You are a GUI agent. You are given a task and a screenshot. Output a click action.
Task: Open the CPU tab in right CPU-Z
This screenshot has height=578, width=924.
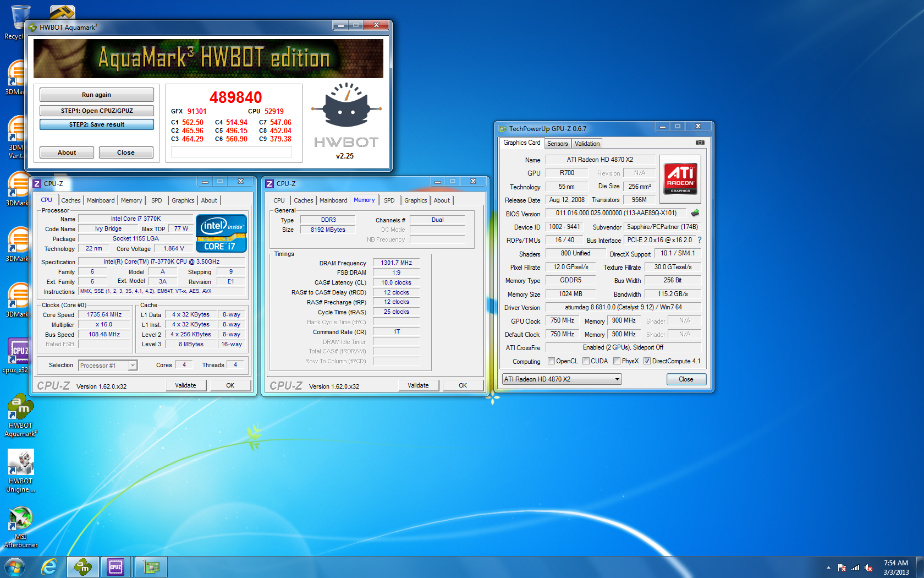[279, 200]
